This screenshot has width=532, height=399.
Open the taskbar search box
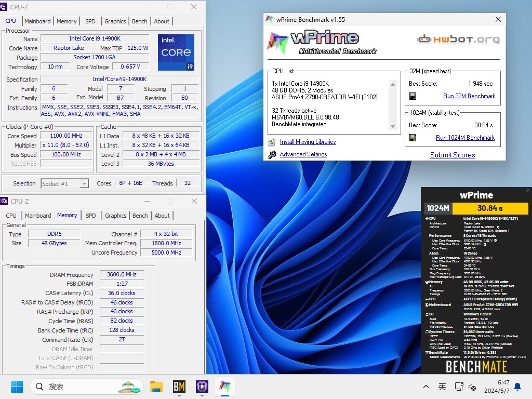click(87, 387)
